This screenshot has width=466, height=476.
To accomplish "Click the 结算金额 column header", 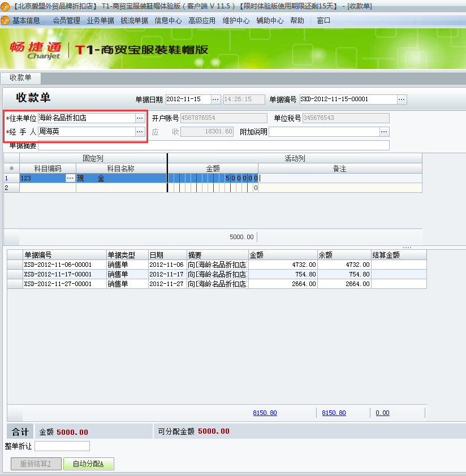I will click(x=399, y=255).
